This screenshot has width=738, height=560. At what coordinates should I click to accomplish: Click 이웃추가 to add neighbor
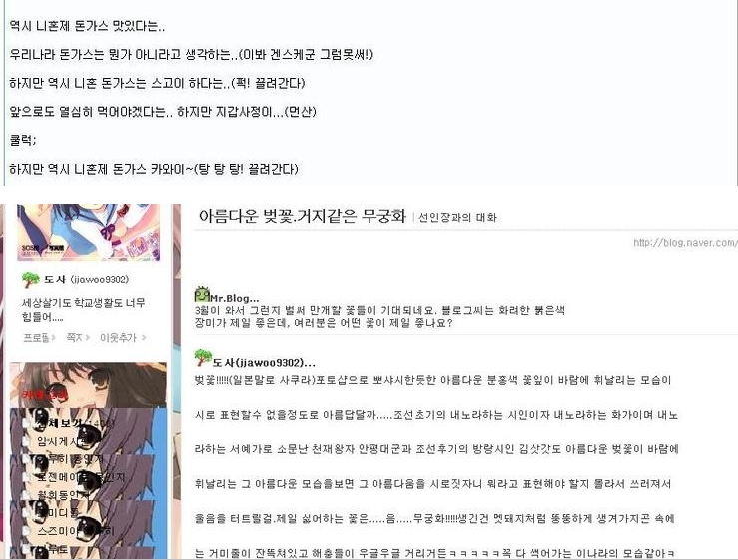pos(123,337)
